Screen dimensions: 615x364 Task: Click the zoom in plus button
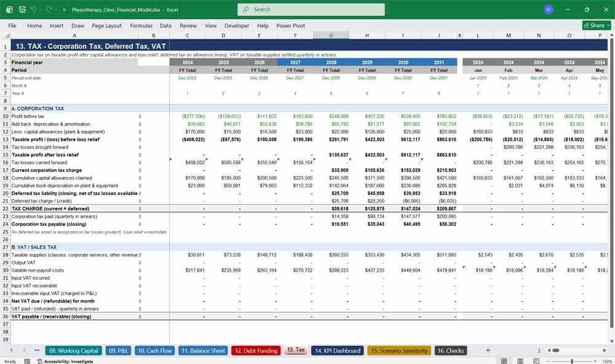pos(596,361)
